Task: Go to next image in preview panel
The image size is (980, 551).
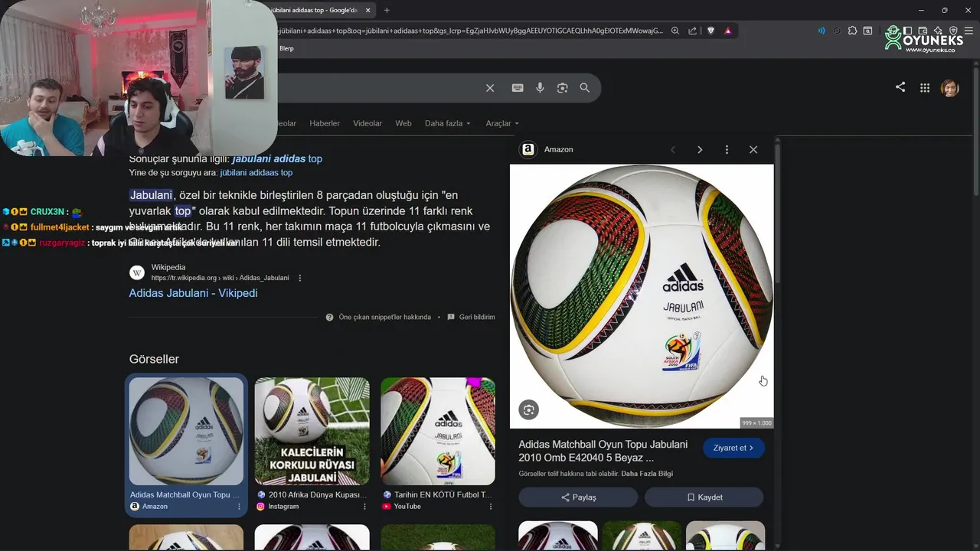Action: (x=700, y=150)
